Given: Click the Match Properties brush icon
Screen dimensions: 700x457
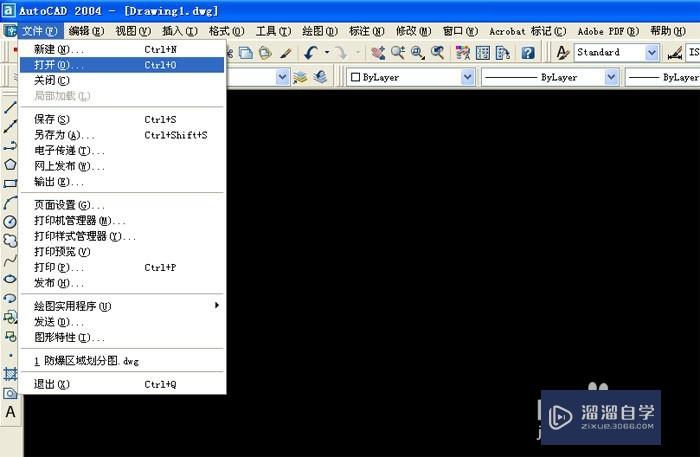Looking at the screenshot, I should pyautogui.click(x=286, y=53).
